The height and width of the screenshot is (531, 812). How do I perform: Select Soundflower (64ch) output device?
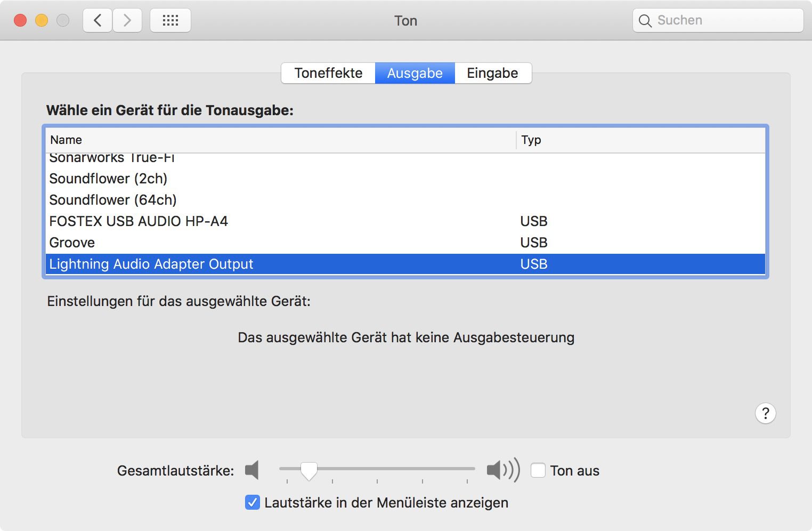(x=113, y=200)
